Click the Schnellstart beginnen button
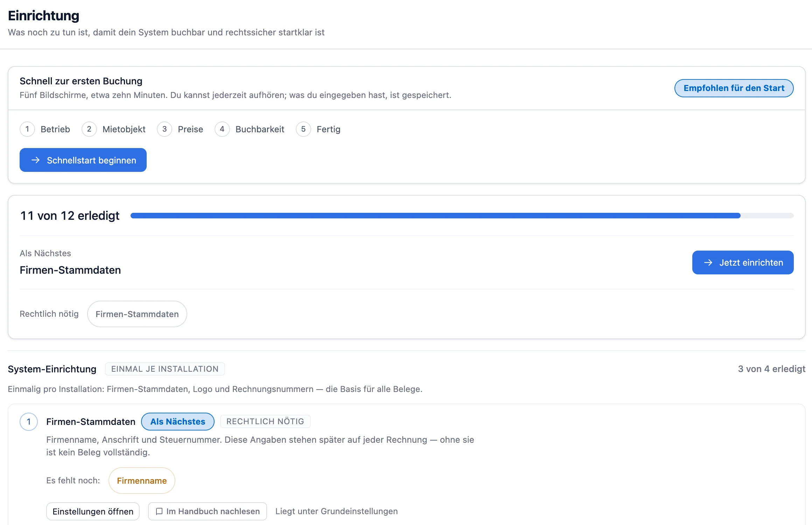Screen dimensions: 812x525 (x=83, y=160)
